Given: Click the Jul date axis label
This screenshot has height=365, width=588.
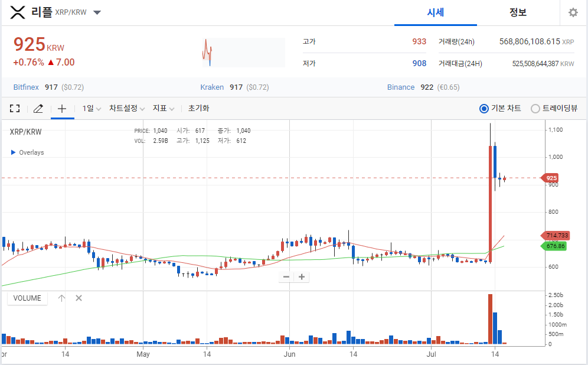Looking at the screenshot, I should tap(431, 354).
